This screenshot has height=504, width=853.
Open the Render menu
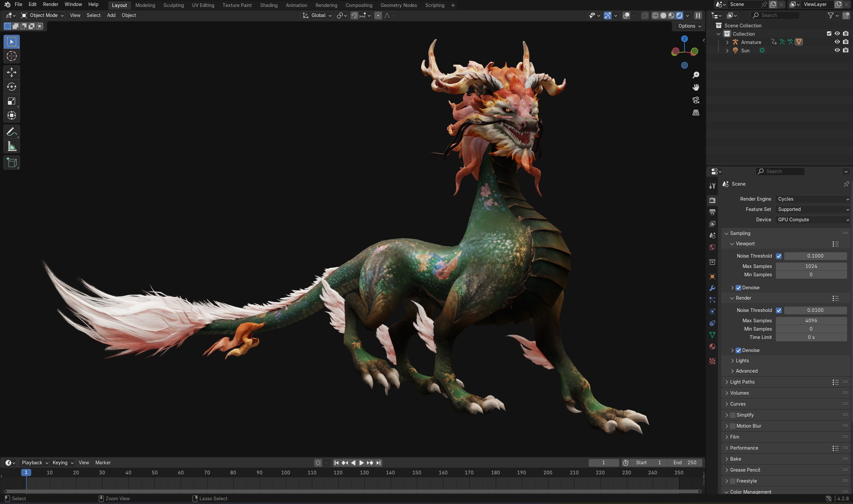pos(50,4)
